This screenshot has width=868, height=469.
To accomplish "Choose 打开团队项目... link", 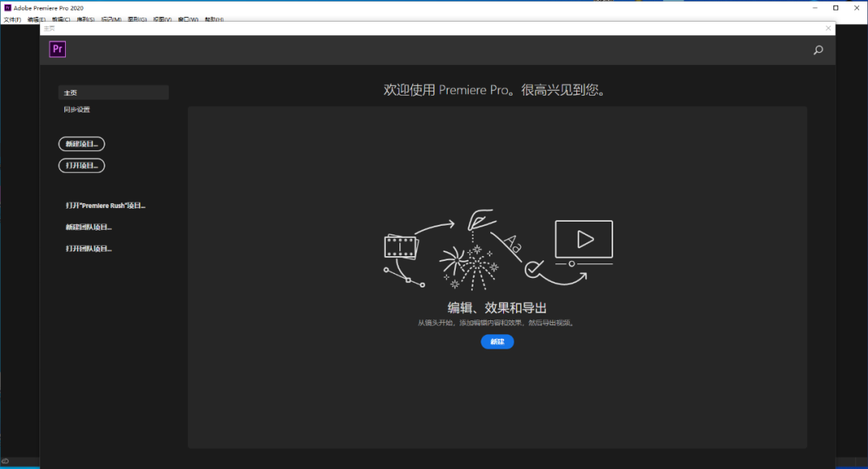I will pos(88,248).
